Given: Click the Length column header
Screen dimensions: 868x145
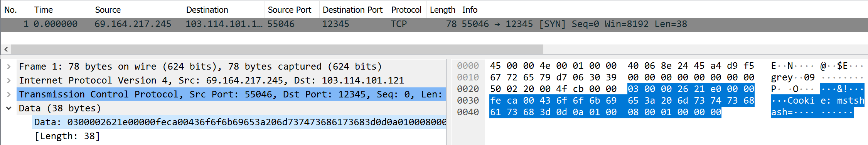Looking at the screenshot, I should point(443,10).
